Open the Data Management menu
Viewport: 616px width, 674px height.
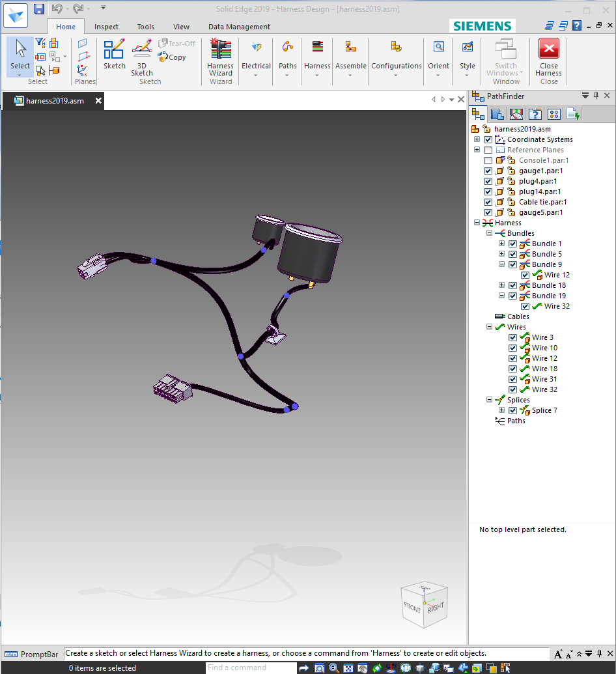(239, 27)
